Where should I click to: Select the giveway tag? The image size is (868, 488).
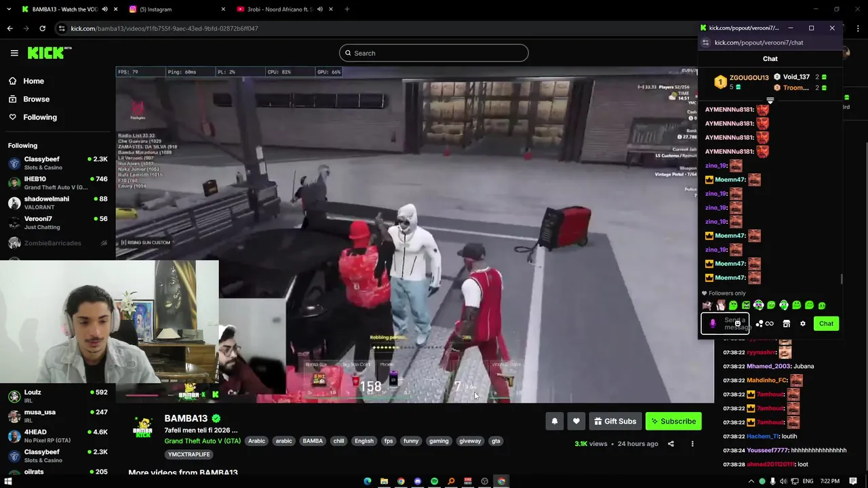coord(470,441)
